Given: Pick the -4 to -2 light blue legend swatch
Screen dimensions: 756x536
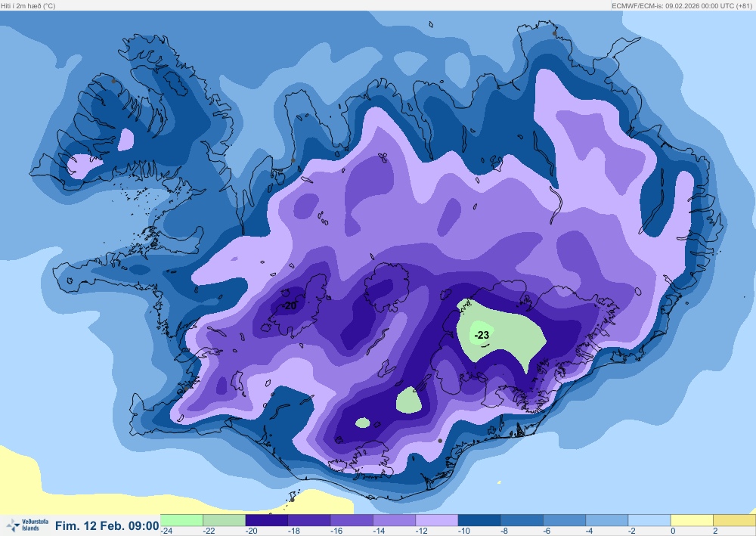Looking at the screenshot, I should [x=607, y=520].
